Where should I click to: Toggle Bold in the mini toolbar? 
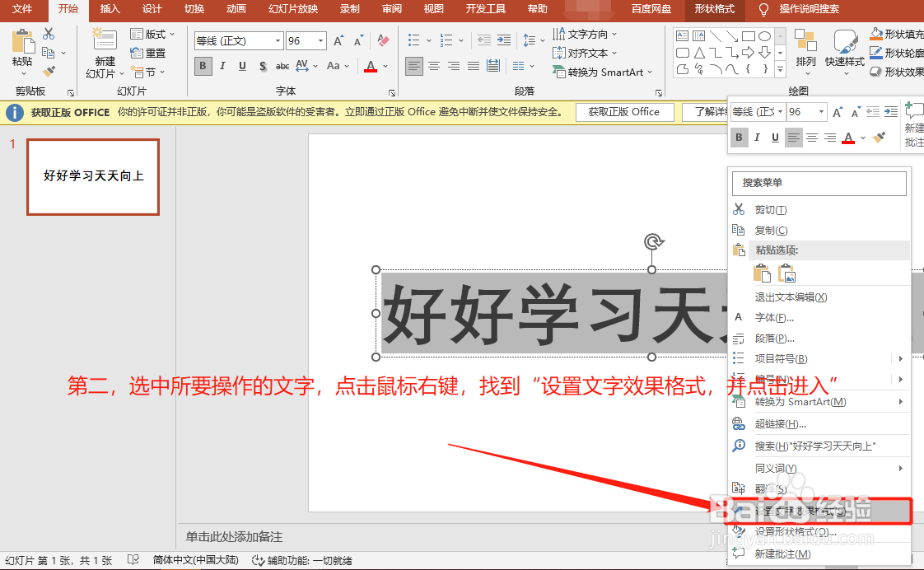739,138
